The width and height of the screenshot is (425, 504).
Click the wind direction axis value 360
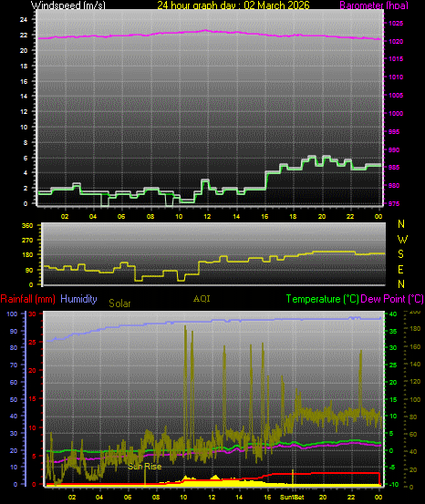click(x=27, y=226)
